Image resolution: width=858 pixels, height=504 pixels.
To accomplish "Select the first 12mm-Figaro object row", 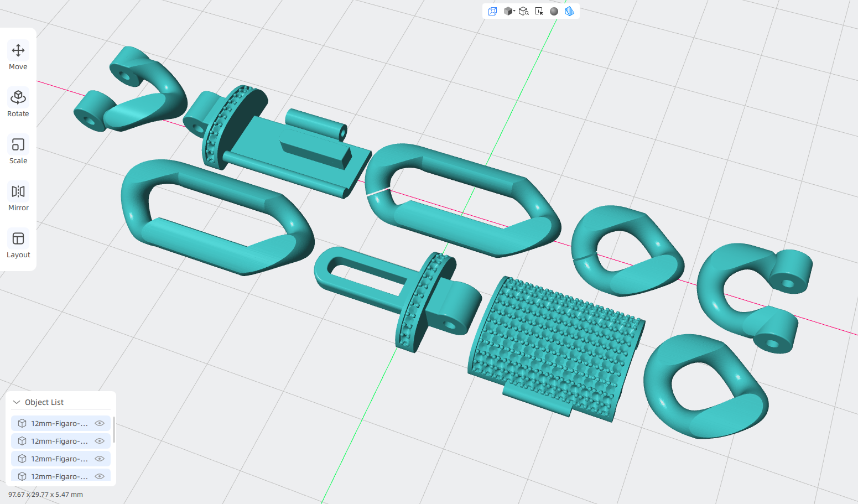I will coord(61,423).
